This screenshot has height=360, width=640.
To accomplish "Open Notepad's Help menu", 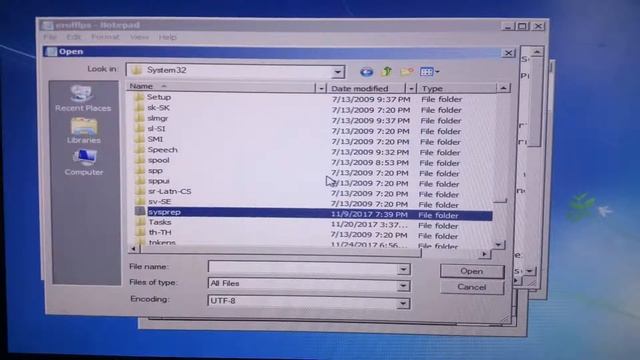I will pos(167,37).
